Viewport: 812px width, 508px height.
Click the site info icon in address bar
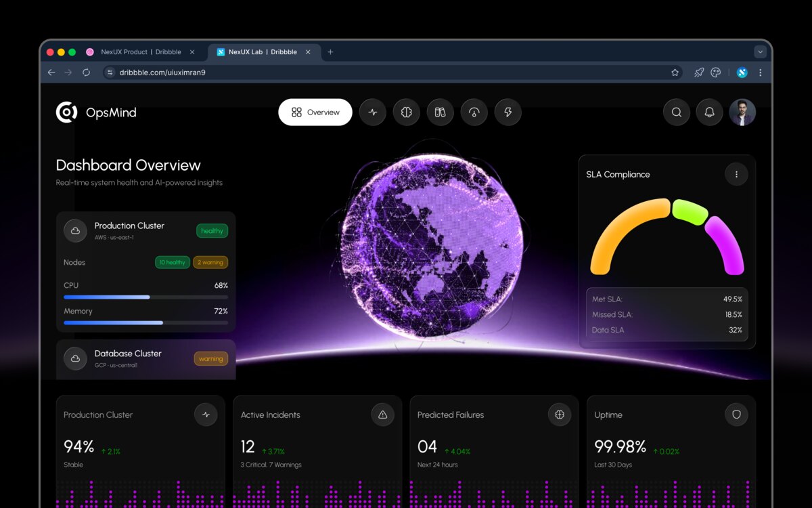[110, 72]
